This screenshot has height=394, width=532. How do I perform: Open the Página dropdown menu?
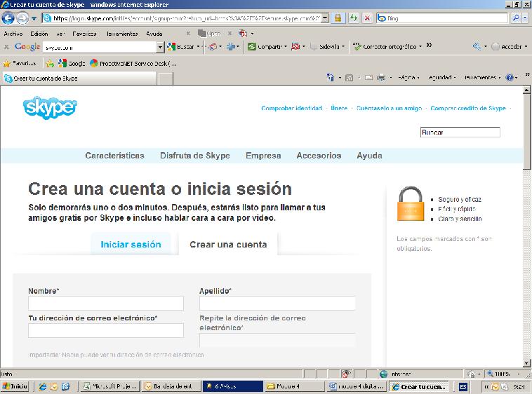point(408,78)
